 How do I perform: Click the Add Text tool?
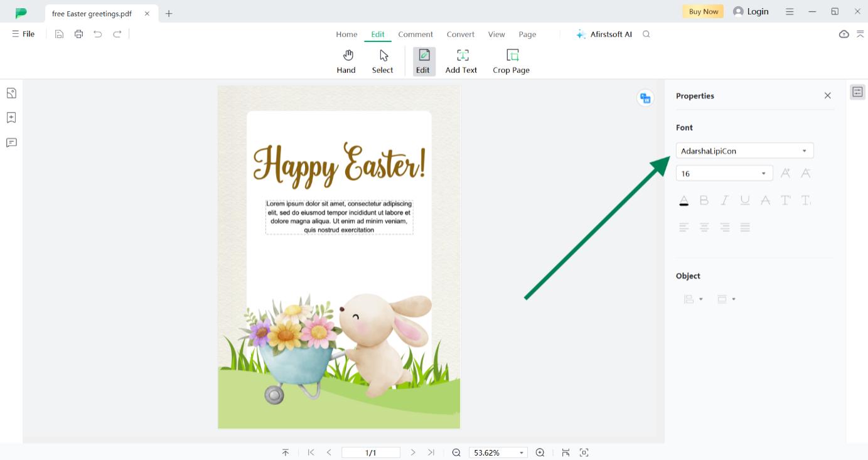461,62
